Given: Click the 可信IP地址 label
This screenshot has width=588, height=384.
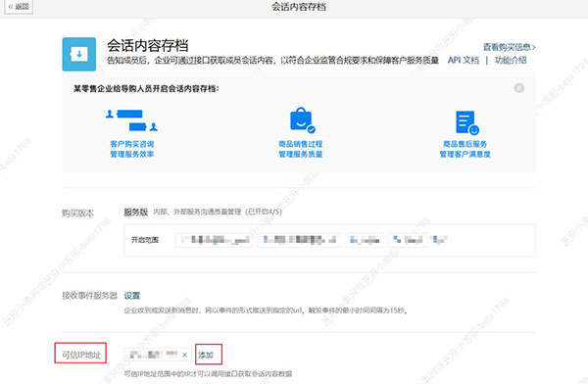Looking at the screenshot, I should click(x=81, y=355).
